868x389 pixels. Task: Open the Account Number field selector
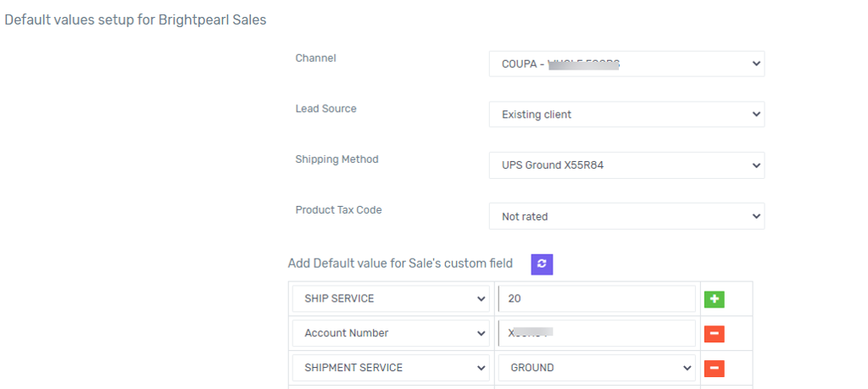391,333
